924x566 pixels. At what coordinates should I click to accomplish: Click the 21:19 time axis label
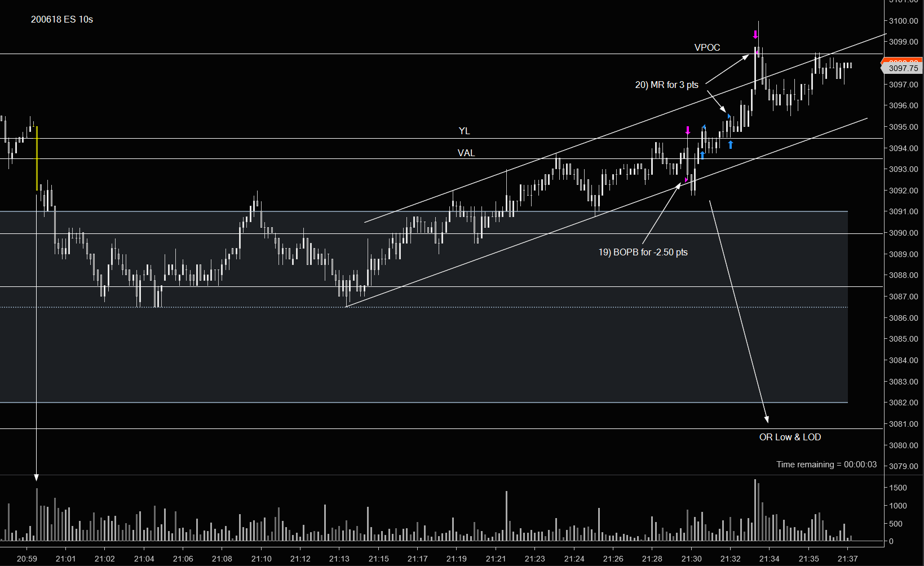pyautogui.click(x=456, y=559)
